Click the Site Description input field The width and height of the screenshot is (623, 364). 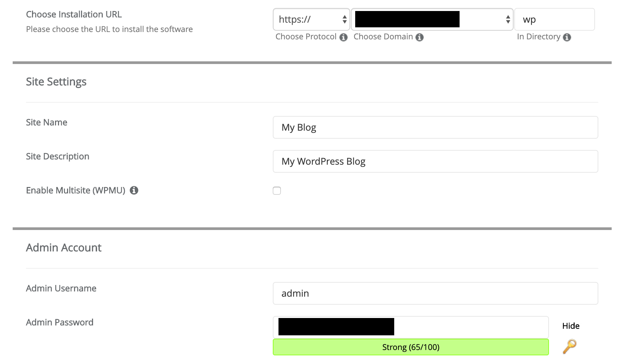[435, 161]
